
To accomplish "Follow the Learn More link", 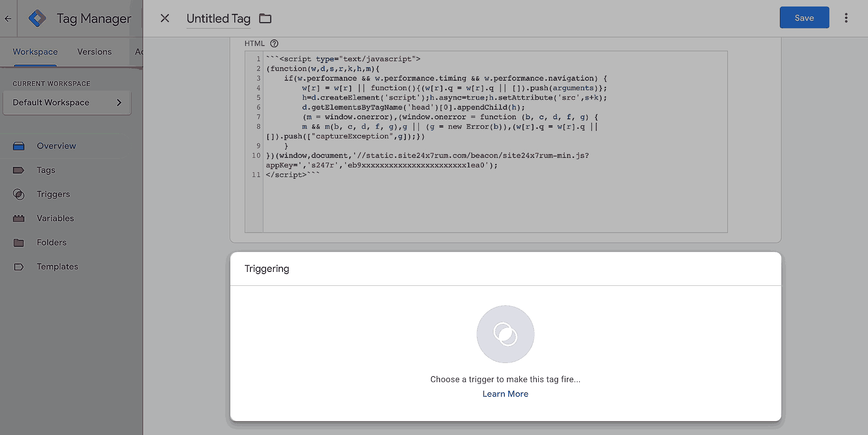I will pos(505,394).
